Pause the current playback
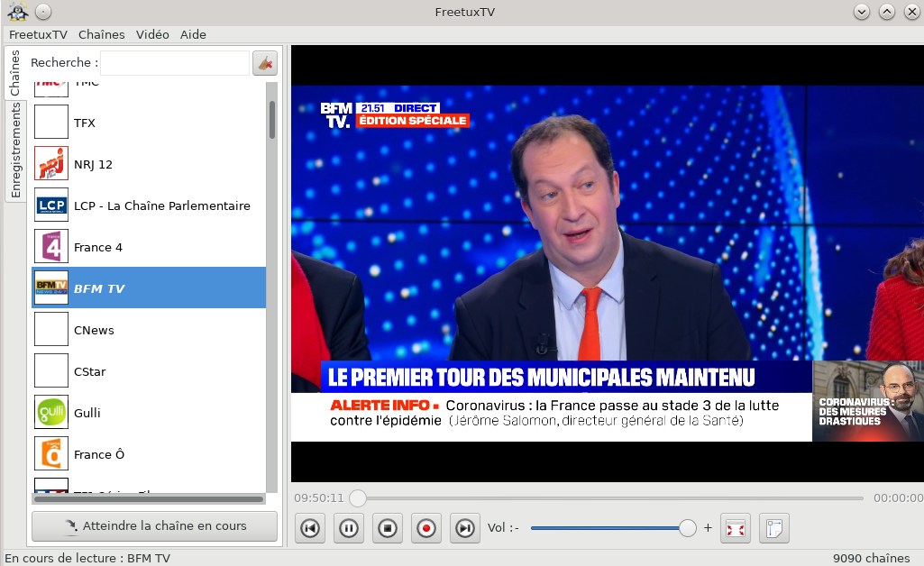The height and width of the screenshot is (566, 924). click(349, 528)
